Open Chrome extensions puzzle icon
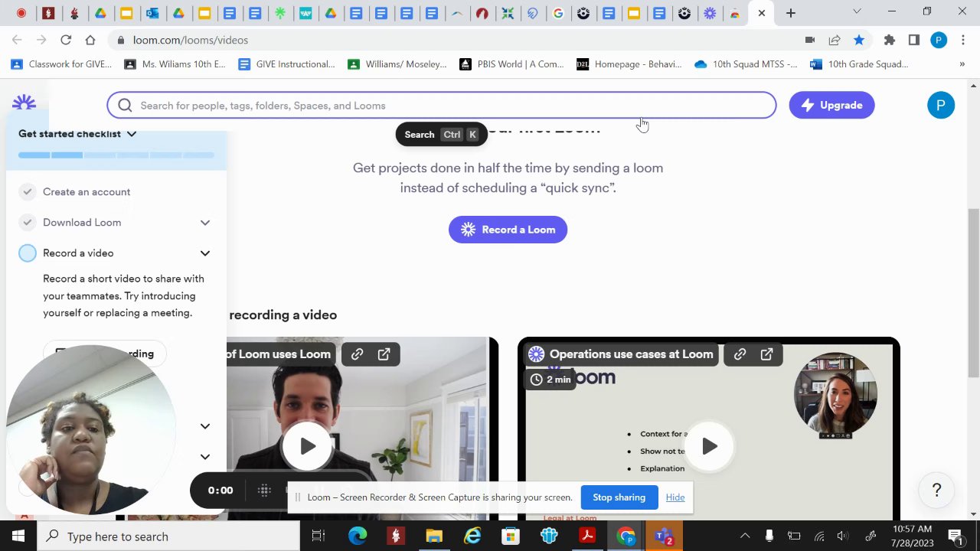The width and height of the screenshot is (980, 551). pos(889,40)
